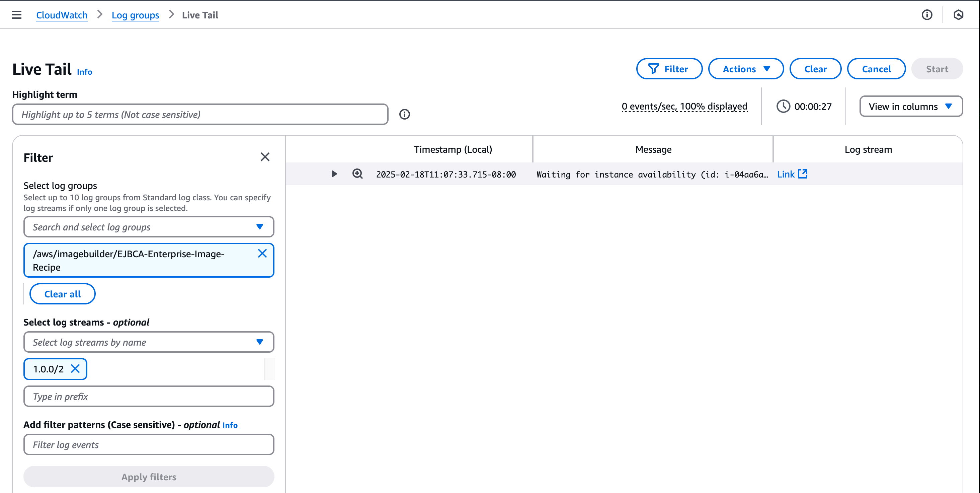
Task: Close the Filter panel with X
Action: (265, 157)
